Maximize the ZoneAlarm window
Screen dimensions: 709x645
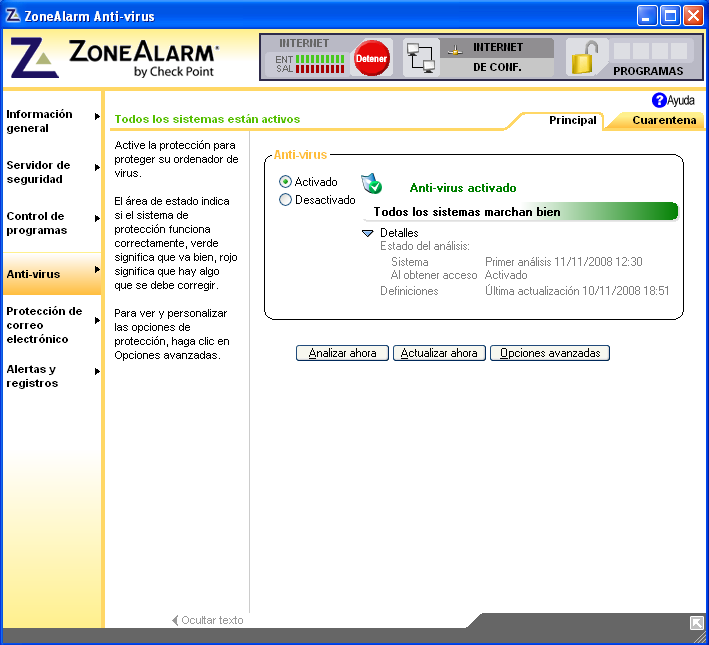point(670,16)
